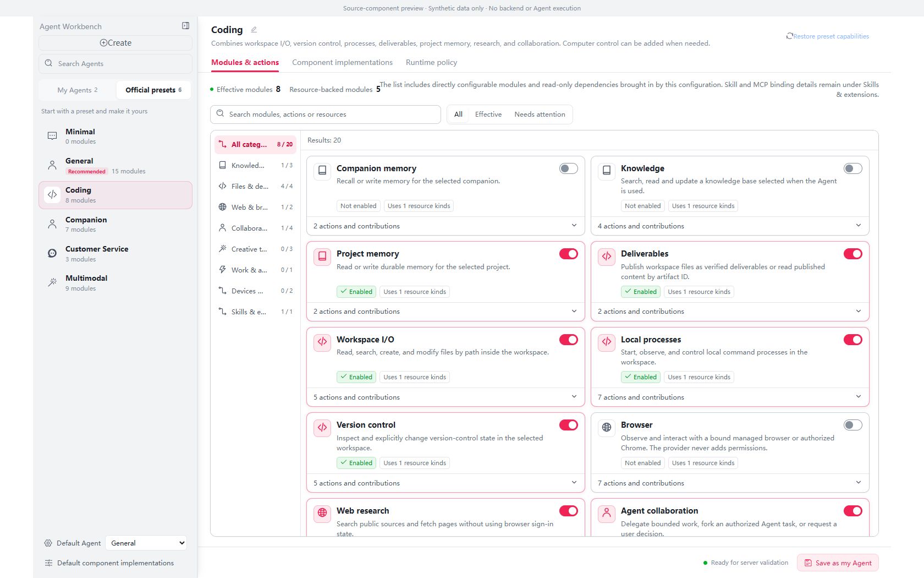Switch on the Browser module toggle
Image resolution: width=924 pixels, height=578 pixels.
tap(853, 425)
